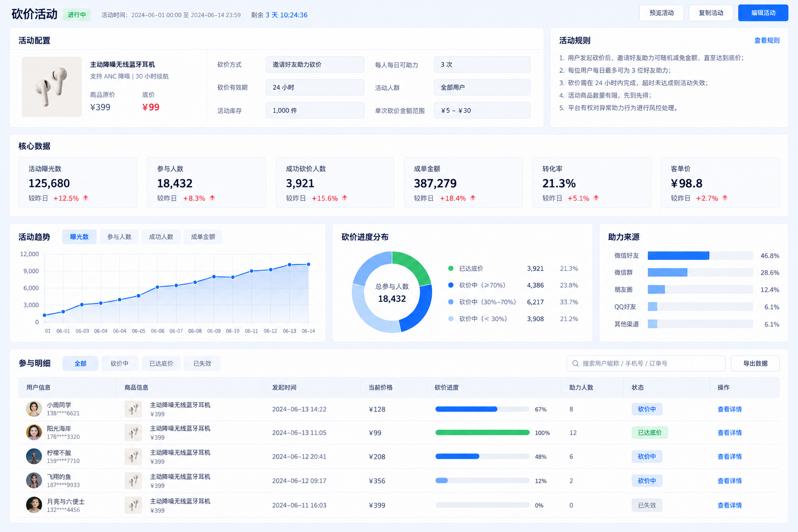Viewport: 798px width, 532px height.
Task: Click the 活动库存 field with 1,000 件
Action: 315,110
